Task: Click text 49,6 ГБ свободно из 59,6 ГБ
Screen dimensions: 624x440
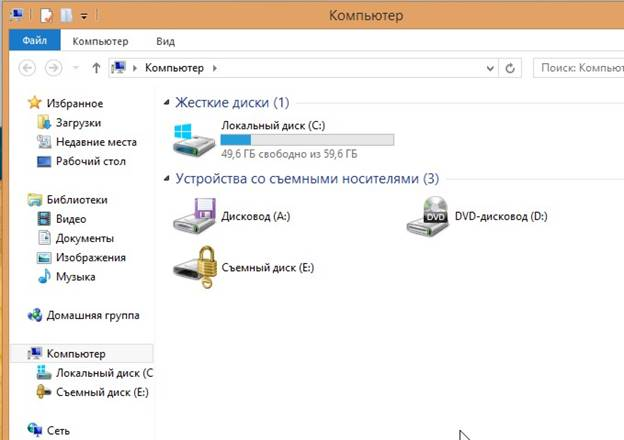Action: [x=289, y=154]
